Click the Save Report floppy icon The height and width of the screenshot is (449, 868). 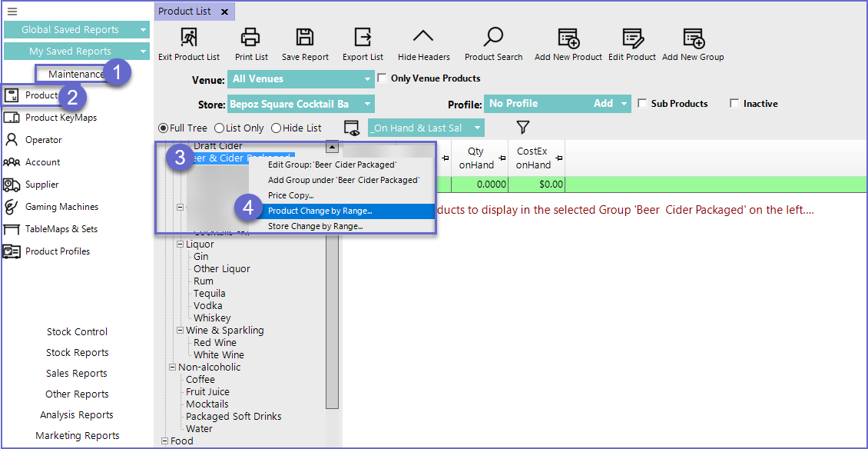[x=305, y=38]
